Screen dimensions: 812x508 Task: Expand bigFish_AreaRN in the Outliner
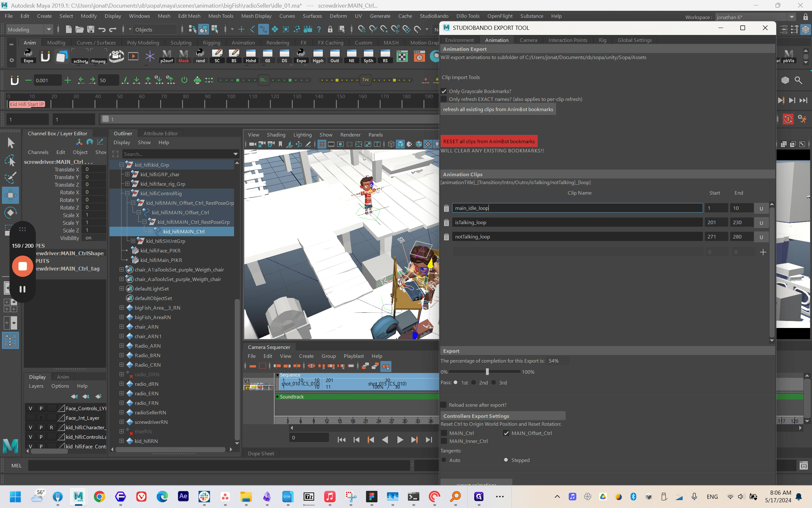point(121,317)
